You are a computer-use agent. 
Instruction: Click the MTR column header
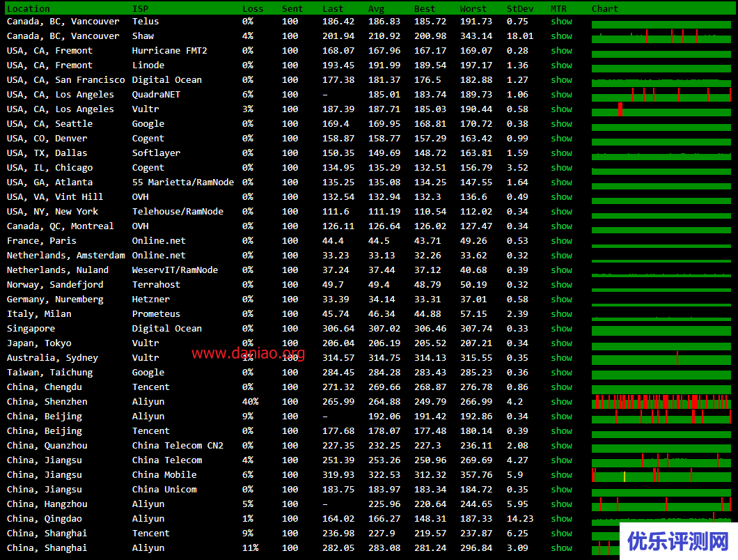[x=558, y=8]
